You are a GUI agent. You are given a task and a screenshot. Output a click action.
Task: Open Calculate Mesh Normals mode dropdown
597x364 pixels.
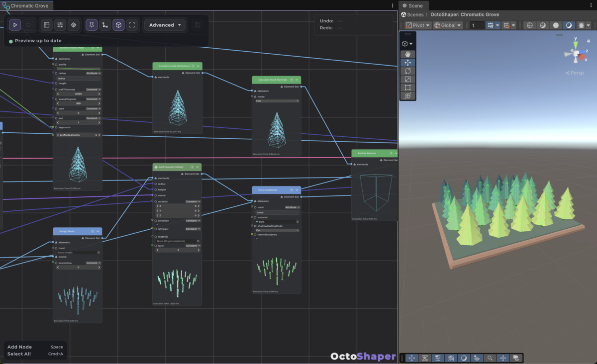[277, 101]
